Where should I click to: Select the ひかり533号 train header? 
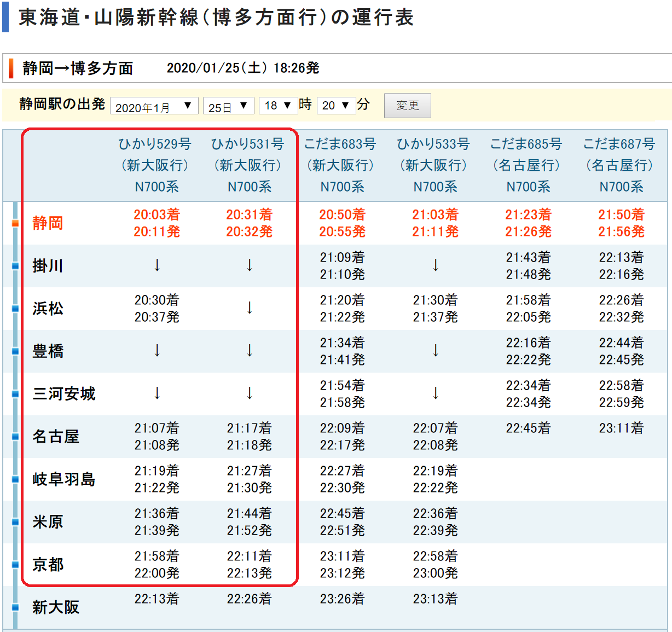433,144
